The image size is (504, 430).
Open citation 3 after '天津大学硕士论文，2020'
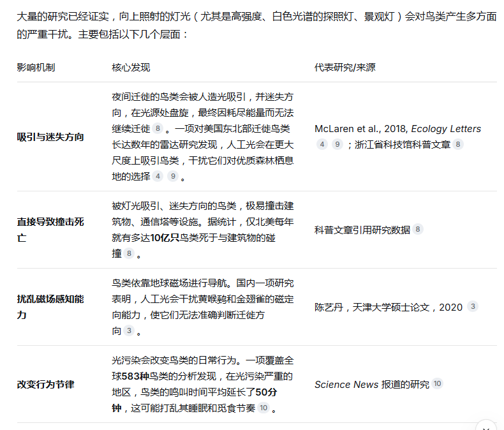(x=472, y=307)
